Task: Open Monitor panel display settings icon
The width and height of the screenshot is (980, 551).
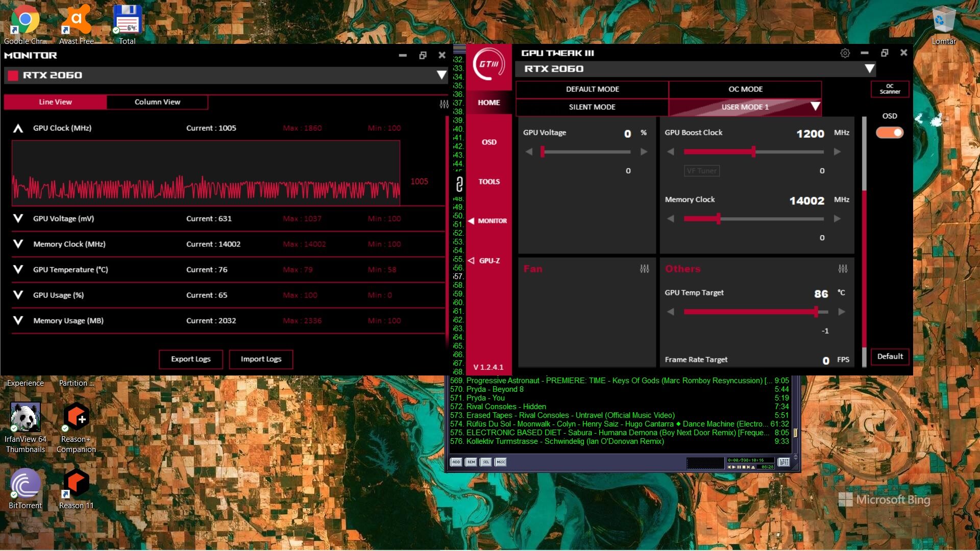Action: (444, 104)
